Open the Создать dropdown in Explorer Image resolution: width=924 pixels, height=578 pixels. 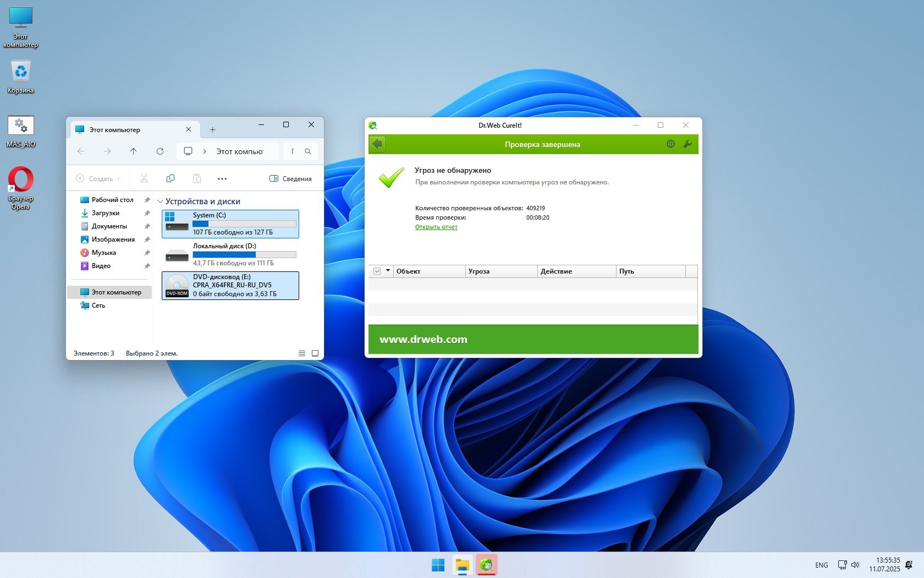point(98,178)
